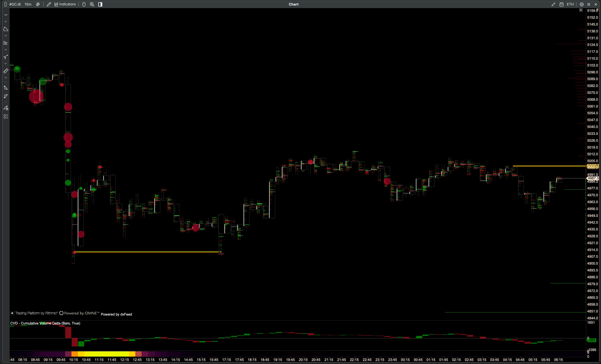Click the chart style icon beside 15m
This screenshot has height=364, width=601.
[x=38, y=4]
